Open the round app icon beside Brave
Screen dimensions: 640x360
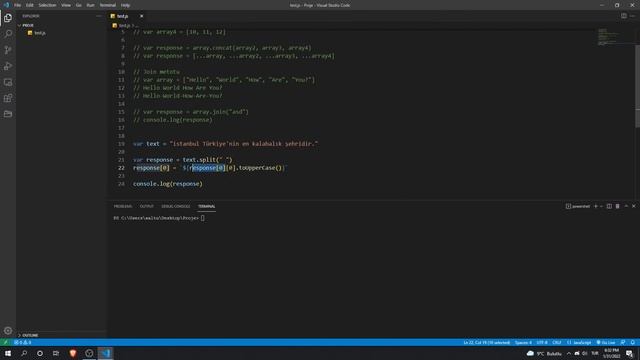click(x=89, y=353)
